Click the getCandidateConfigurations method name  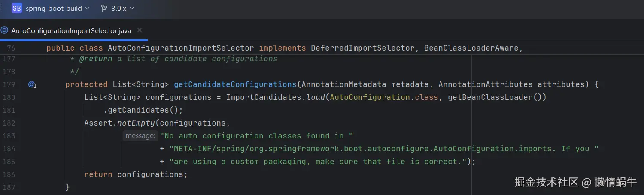click(x=235, y=84)
